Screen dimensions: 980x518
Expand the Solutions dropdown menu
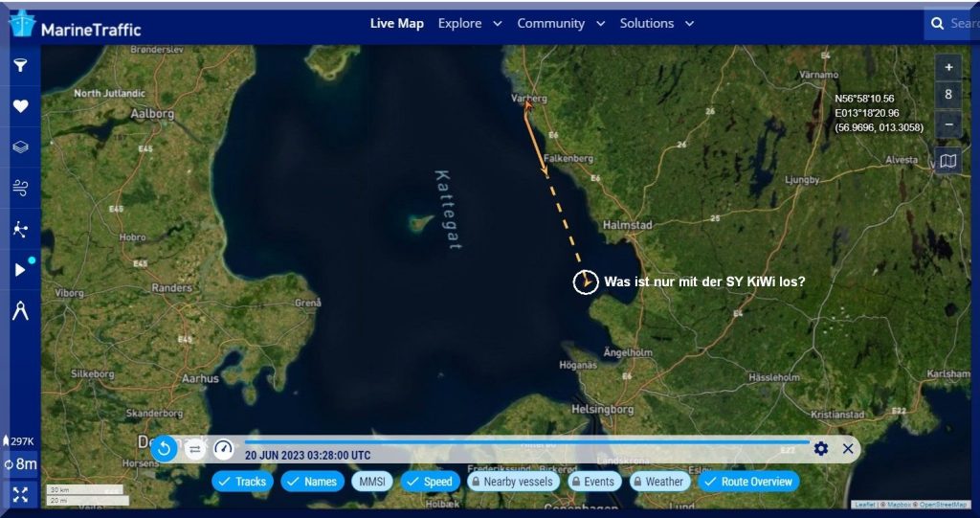point(657,23)
